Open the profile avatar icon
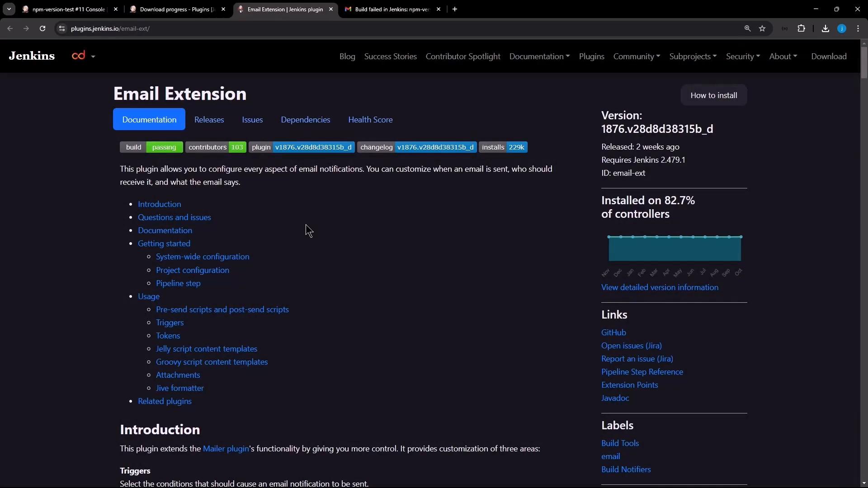 pyautogui.click(x=841, y=28)
